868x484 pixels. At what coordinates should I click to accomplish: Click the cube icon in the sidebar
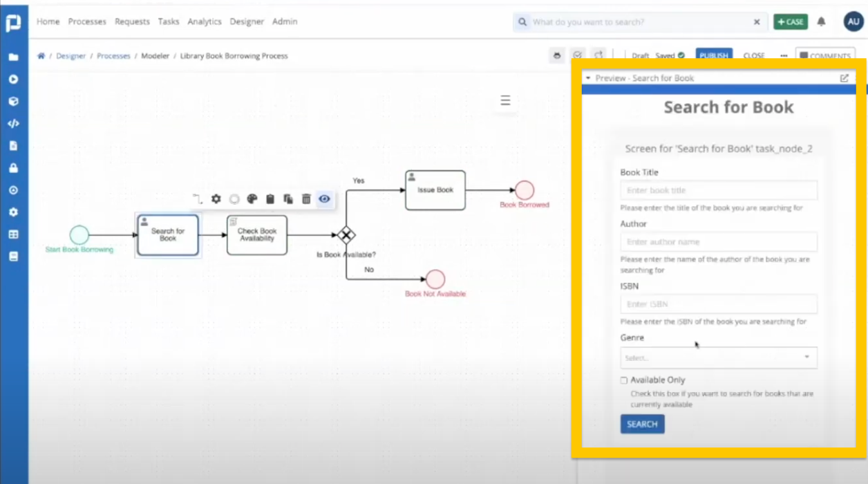point(13,102)
